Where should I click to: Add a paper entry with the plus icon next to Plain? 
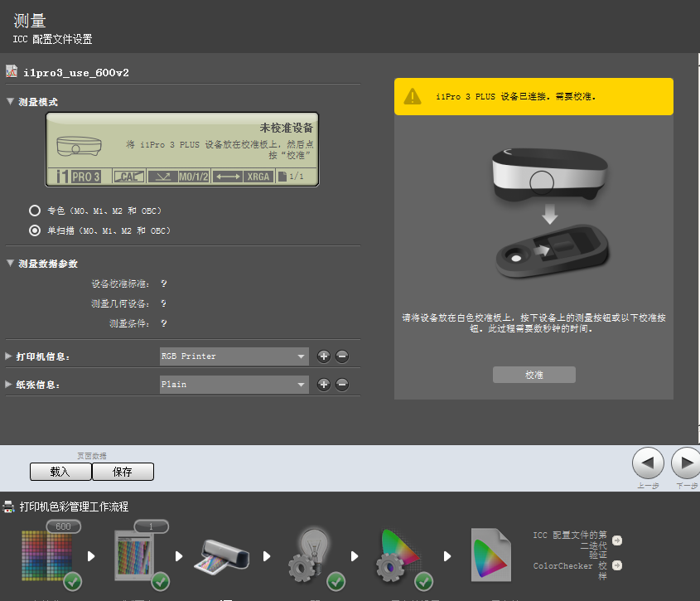[324, 385]
